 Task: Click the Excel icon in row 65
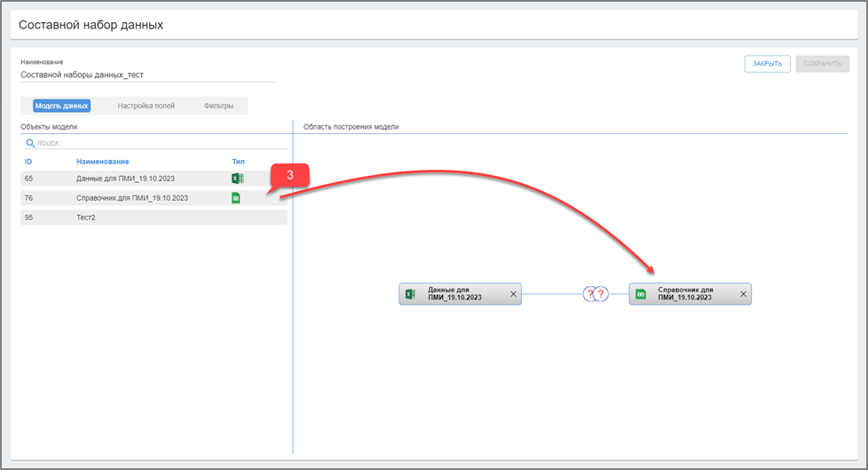point(237,179)
